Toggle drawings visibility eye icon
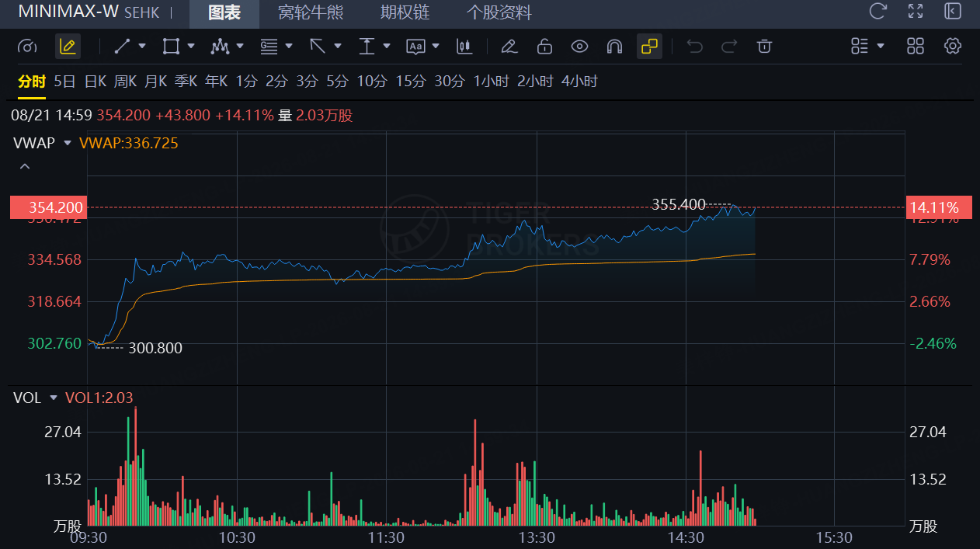 point(579,47)
